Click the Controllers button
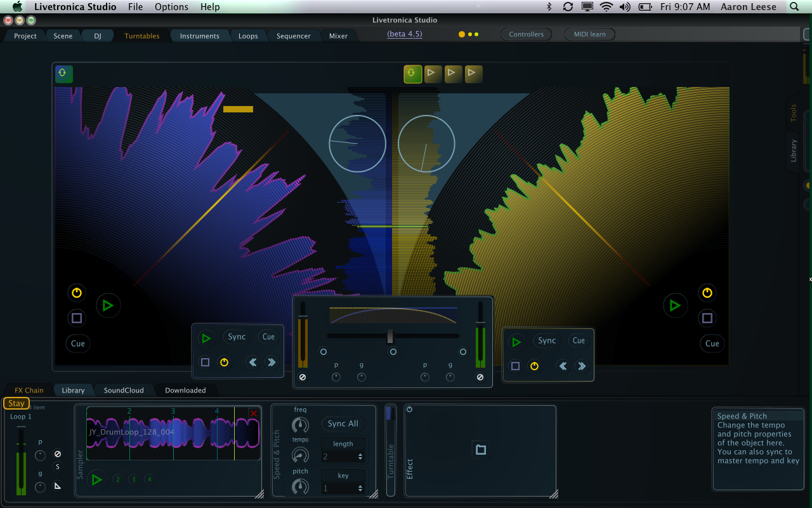The height and width of the screenshot is (508, 812). click(527, 34)
